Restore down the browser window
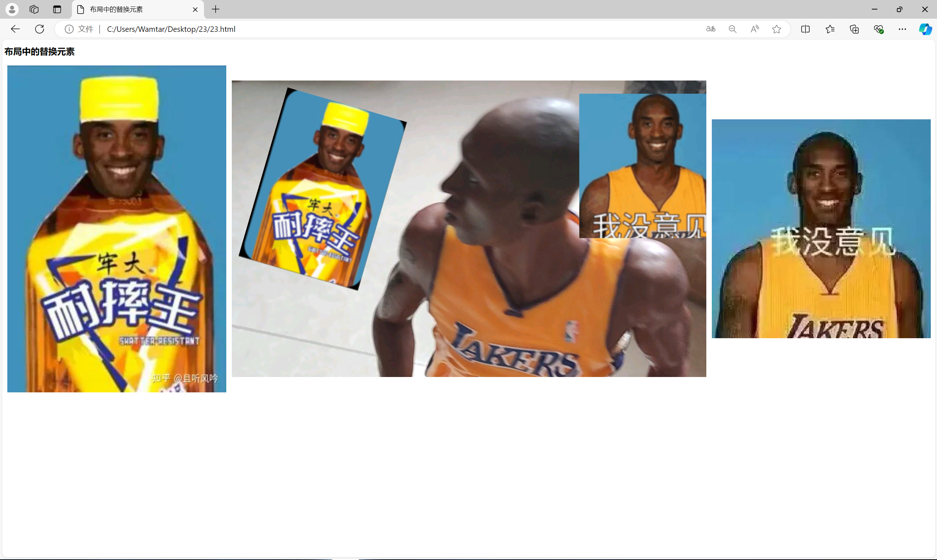This screenshot has width=937, height=560. tap(900, 10)
